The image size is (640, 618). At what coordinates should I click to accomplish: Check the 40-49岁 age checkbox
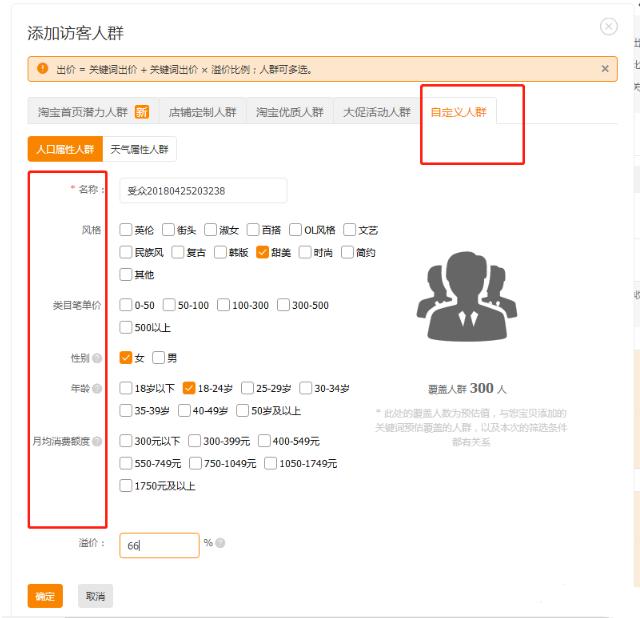(x=184, y=410)
